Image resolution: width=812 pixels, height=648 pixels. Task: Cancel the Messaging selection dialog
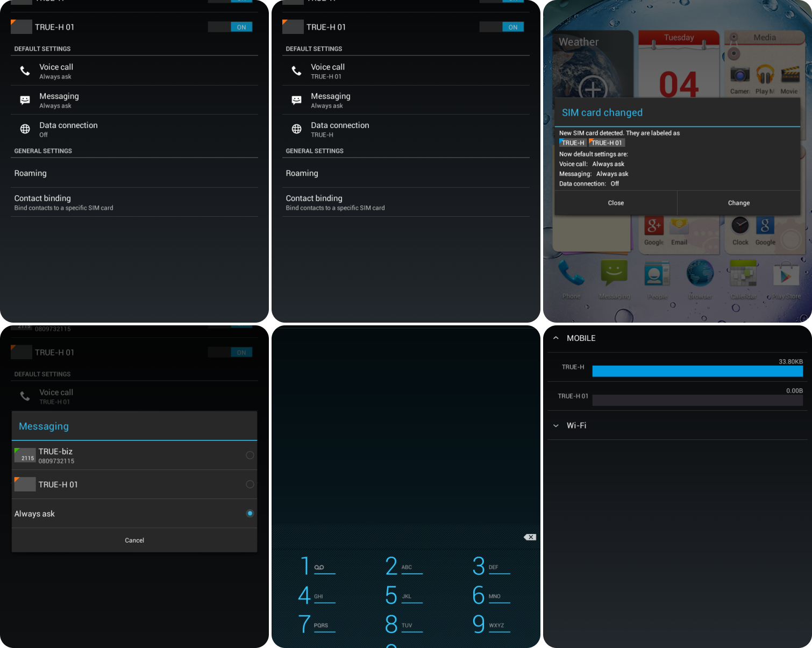(134, 540)
